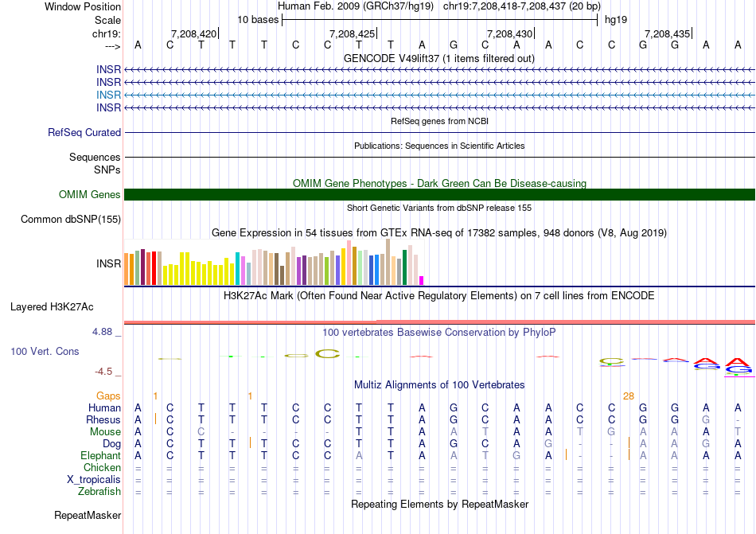Open the Layered H3K27Ac track label
Image resolution: width=756 pixels, height=534 pixels.
pos(52,306)
